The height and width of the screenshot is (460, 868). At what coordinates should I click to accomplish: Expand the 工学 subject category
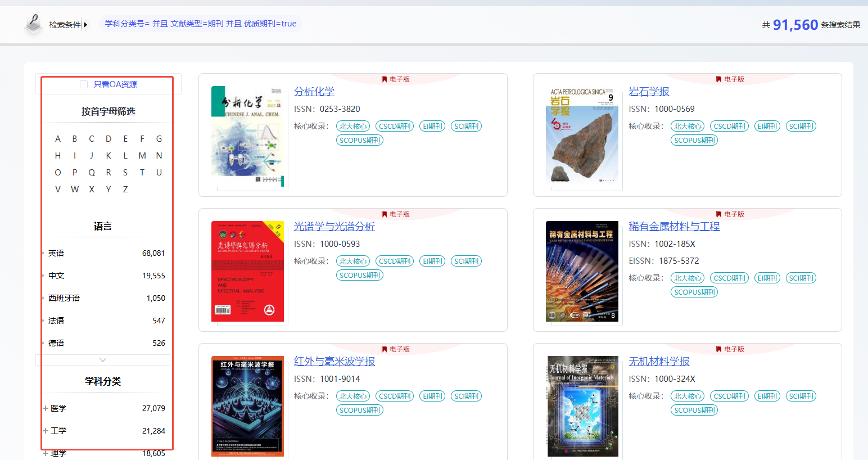pyautogui.click(x=44, y=431)
